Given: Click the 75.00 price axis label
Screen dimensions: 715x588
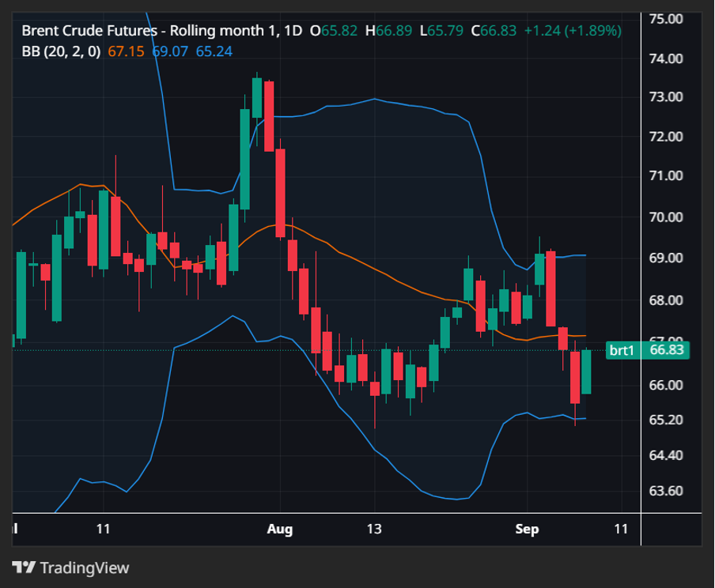Looking at the screenshot, I should (x=664, y=17).
